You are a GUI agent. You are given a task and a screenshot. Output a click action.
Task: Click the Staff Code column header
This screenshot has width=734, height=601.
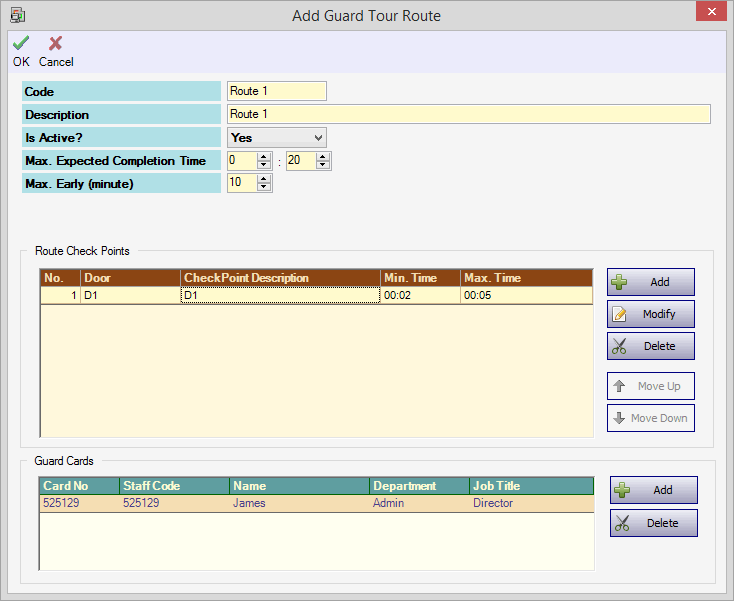(x=174, y=486)
